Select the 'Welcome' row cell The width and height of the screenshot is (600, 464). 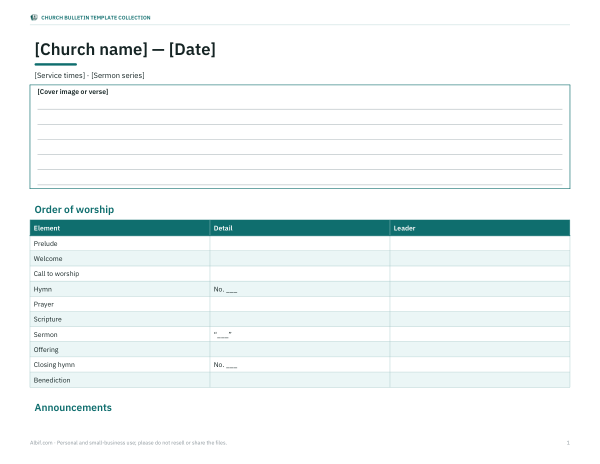120,259
